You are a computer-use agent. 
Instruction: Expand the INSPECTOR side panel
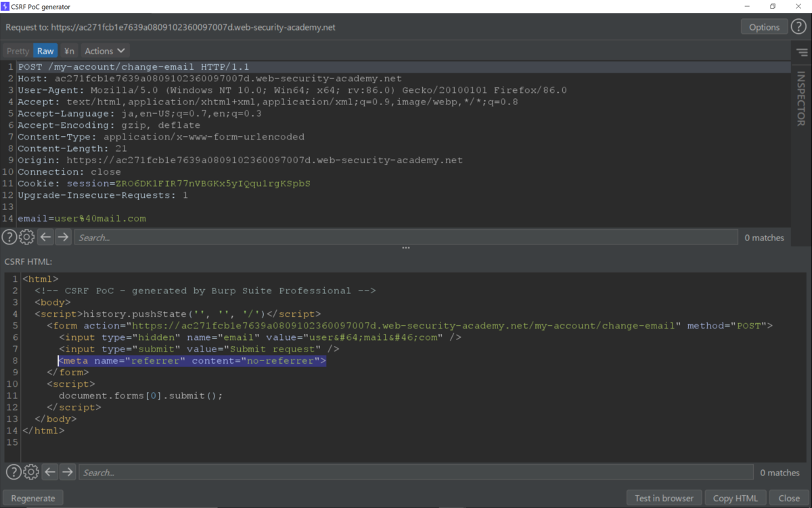click(801, 99)
